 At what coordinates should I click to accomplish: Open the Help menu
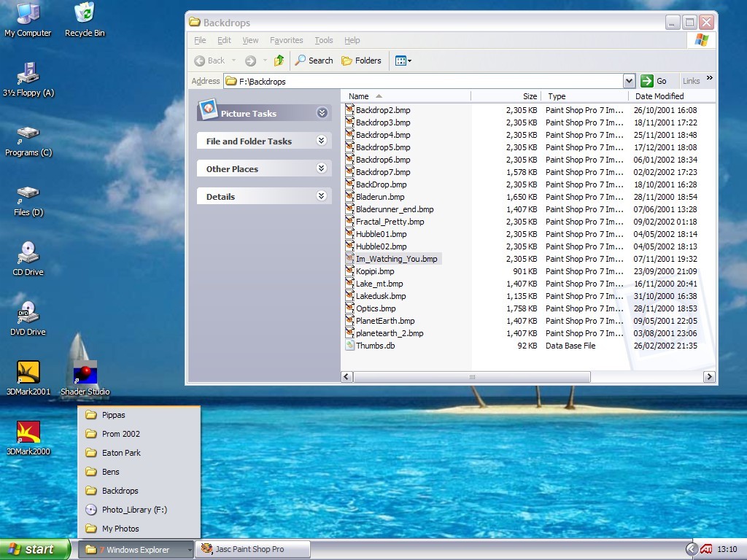[x=352, y=40]
